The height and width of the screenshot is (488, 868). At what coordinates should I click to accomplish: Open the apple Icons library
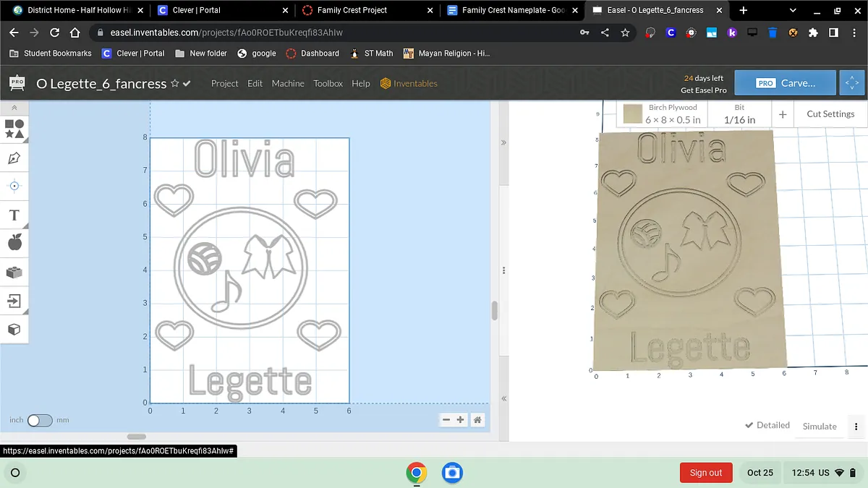coord(14,243)
